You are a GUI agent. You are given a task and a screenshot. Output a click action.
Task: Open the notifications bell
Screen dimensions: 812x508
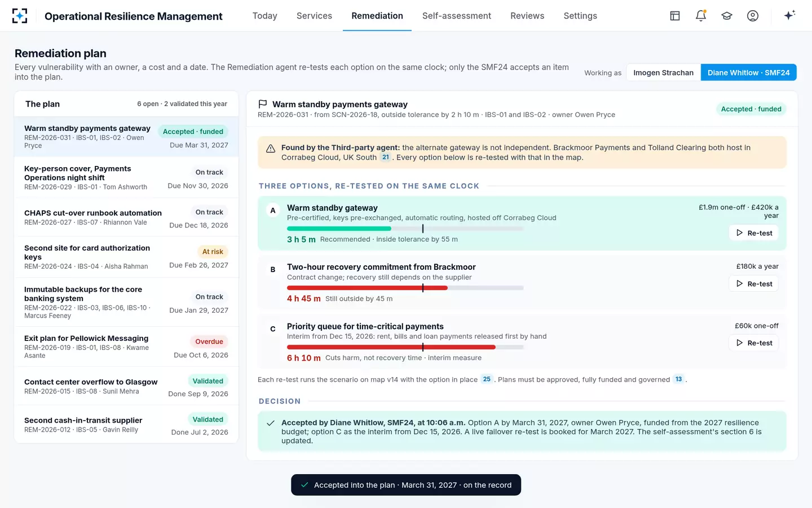(x=701, y=16)
